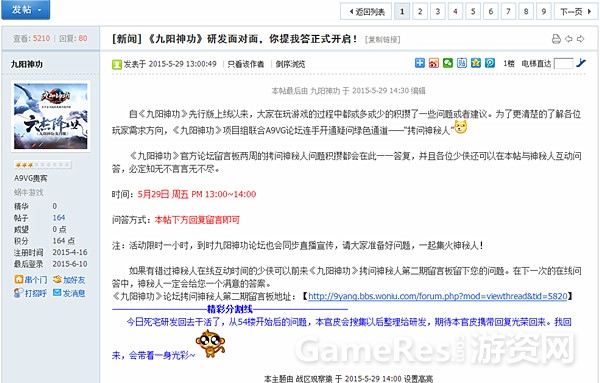
Task: Share post via green WeChat icon
Action: [448, 63]
